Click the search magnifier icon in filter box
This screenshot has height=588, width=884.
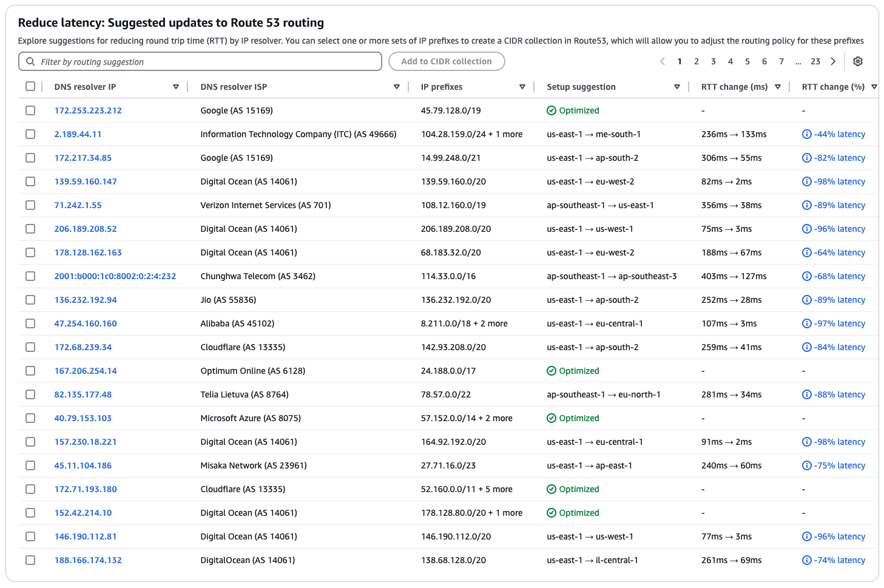[x=30, y=61]
